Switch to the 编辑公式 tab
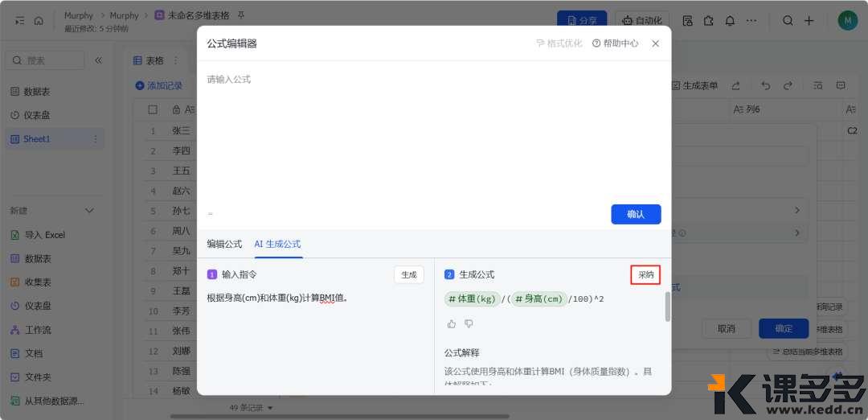This screenshot has width=868, height=420. [x=225, y=244]
